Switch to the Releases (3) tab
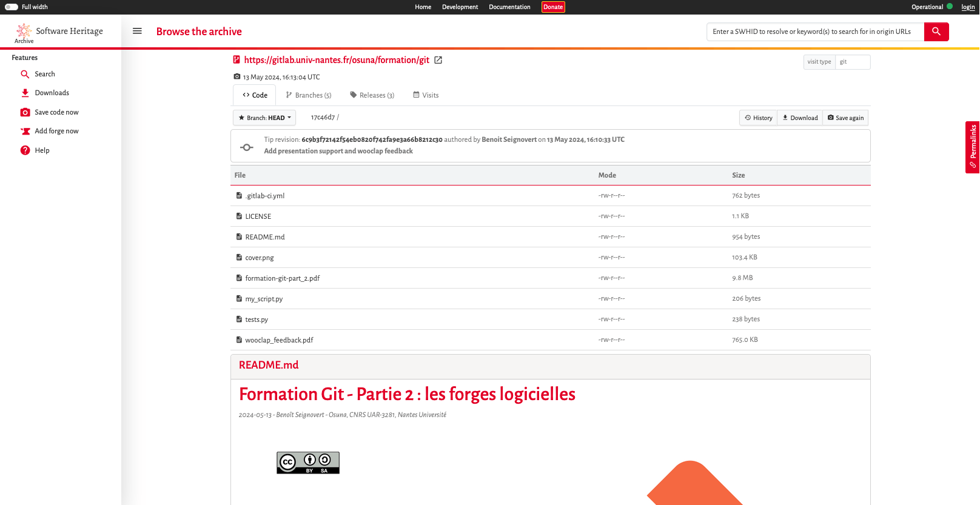 (x=372, y=95)
